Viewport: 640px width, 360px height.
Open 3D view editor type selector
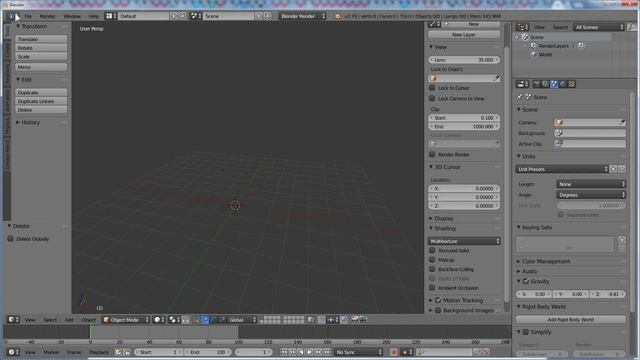tap(13, 320)
